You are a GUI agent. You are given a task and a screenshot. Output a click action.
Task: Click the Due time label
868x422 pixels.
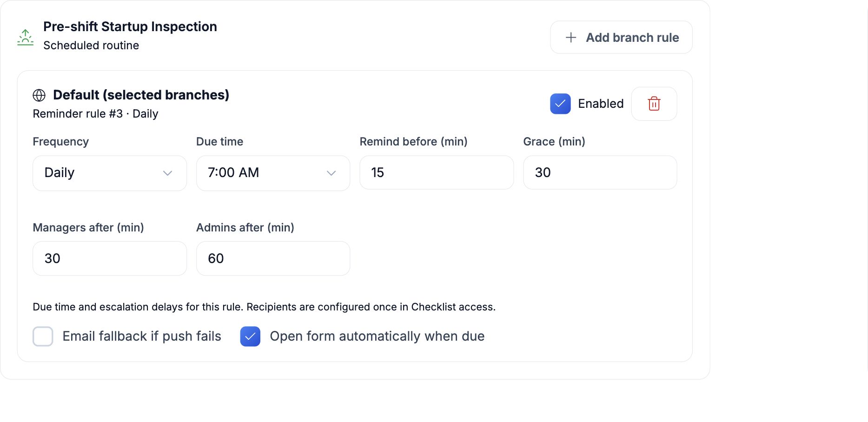tap(219, 142)
